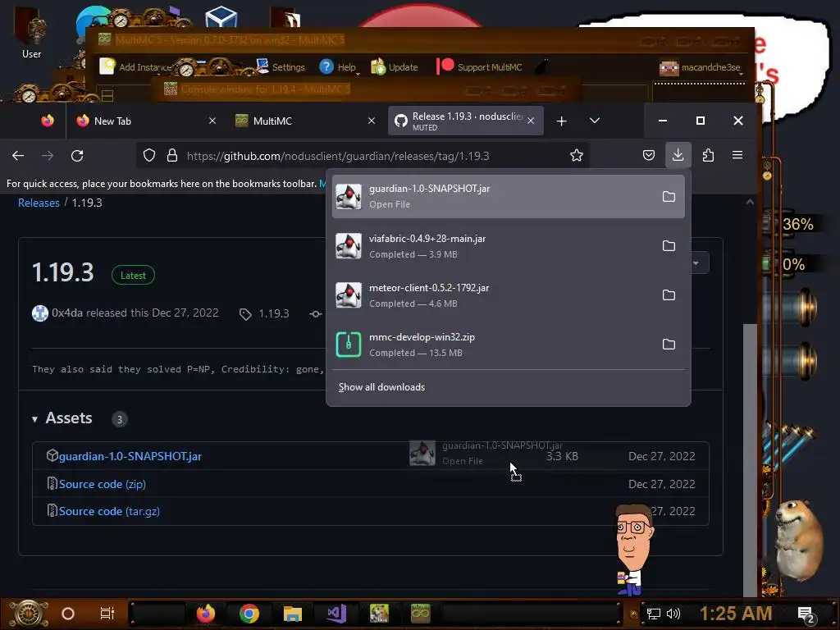This screenshot has height=630, width=840.
Task: Open the volume speaker tray icon
Action: point(673,614)
